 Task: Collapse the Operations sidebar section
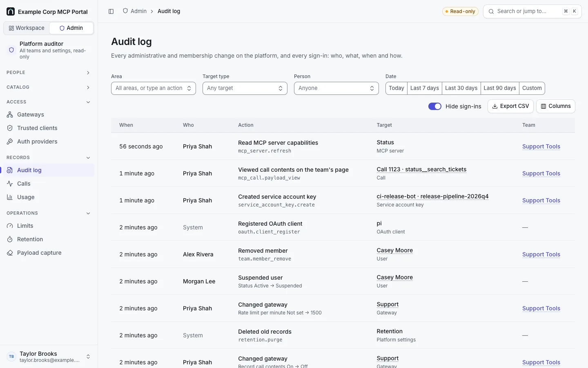coord(49,213)
